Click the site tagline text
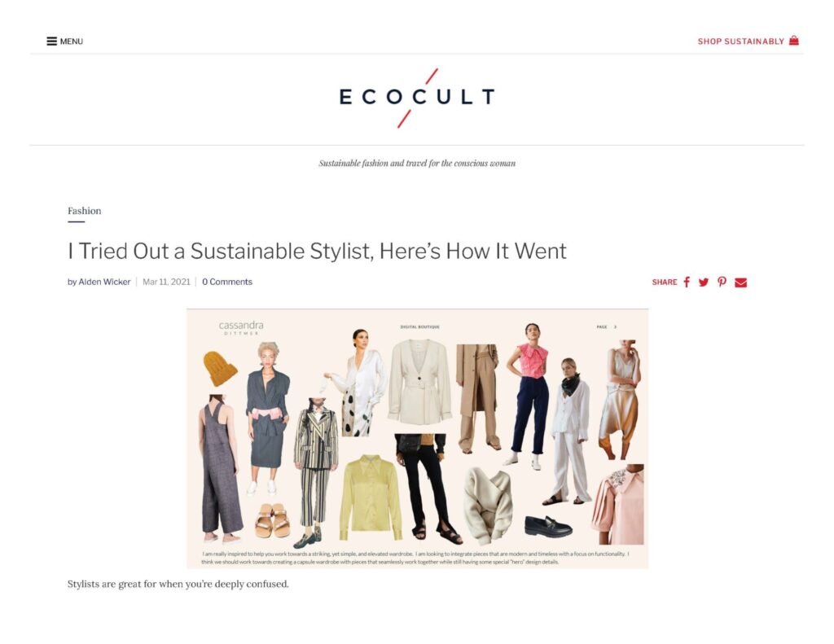 point(417,164)
